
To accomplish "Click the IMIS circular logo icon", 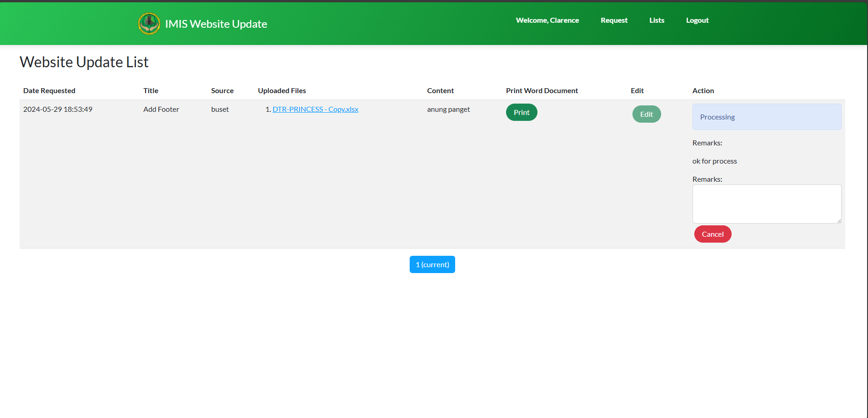I will (x=149, y=24).
